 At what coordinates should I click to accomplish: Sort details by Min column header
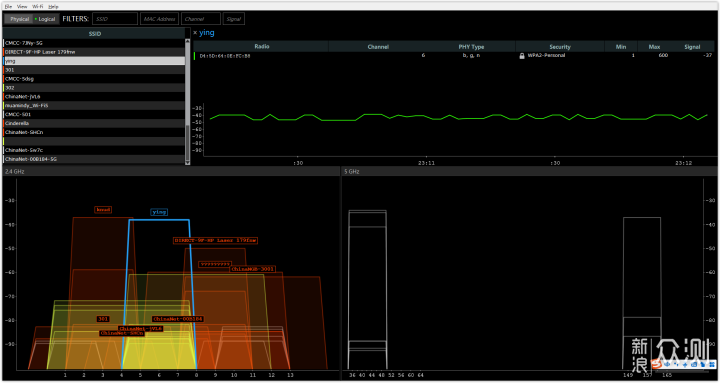621,46
